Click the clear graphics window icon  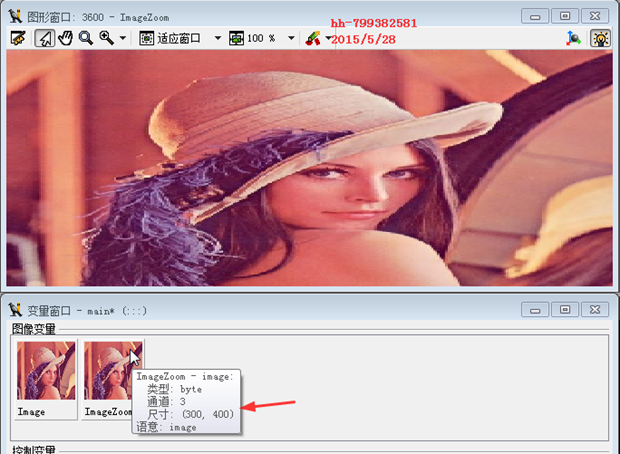(18, 38)
